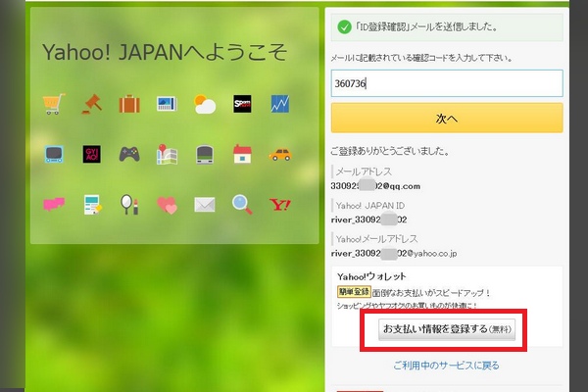The width and height of the screenshot is (588, 392).
Task: Click the auction gavel icon
Action: coord(91,103)
